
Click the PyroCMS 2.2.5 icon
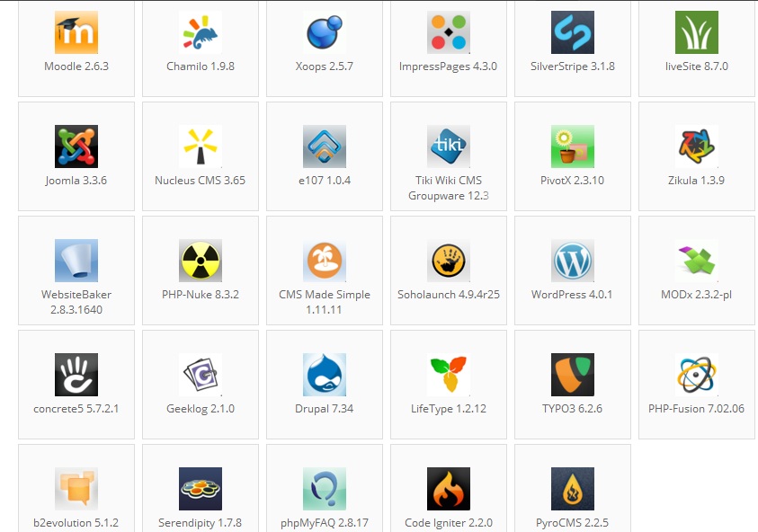click(x=573, y=489)
